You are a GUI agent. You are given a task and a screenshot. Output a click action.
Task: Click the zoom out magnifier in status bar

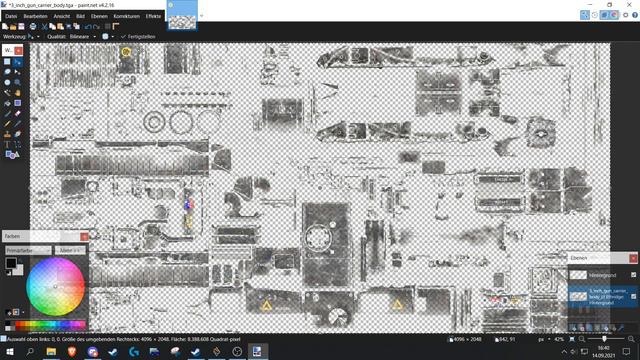point(582,339)
